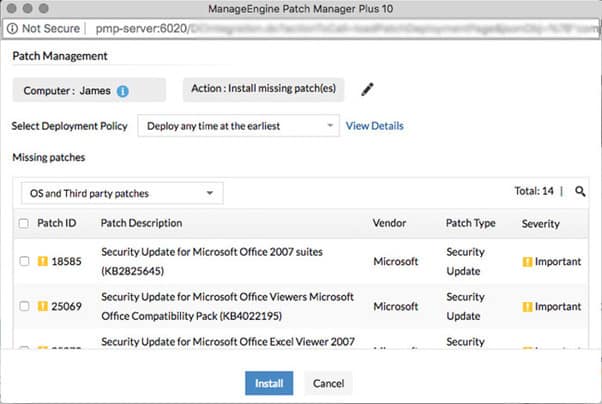Click Microsoft vendor cell in row 18585

[396, 262]
